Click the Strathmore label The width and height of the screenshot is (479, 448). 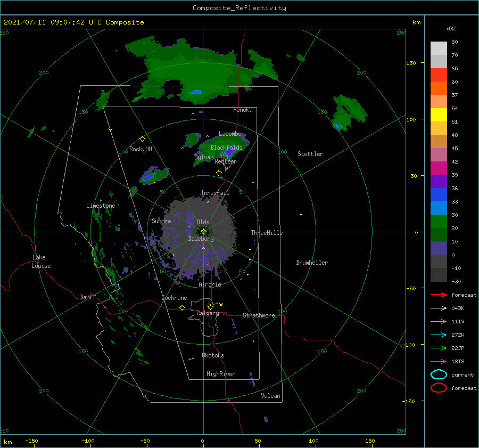259,315
